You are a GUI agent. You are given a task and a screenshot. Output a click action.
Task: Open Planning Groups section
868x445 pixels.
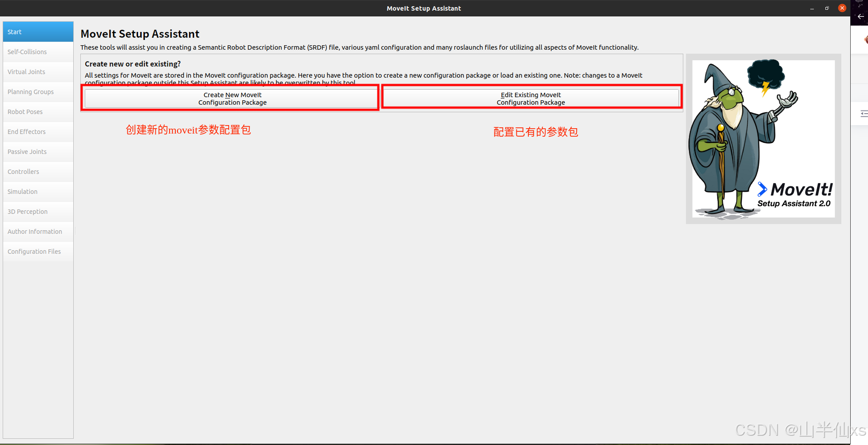pyautogui.click(x=38, y=92)
